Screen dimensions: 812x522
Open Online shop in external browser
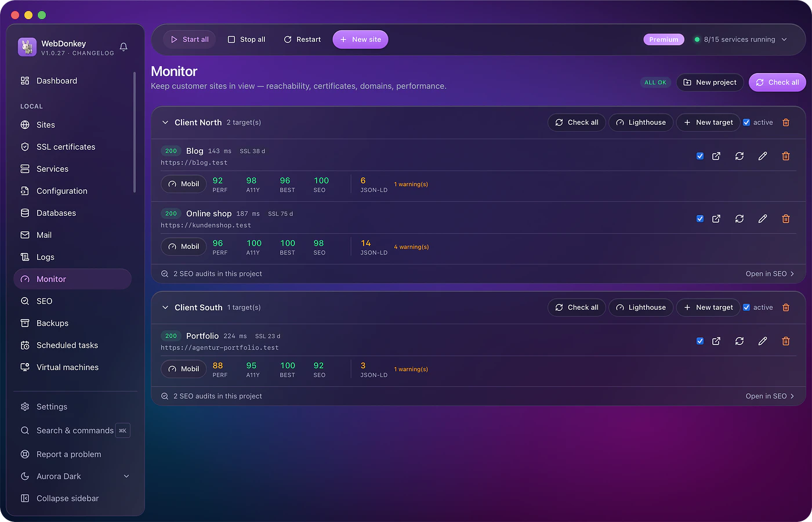(716, 219)
